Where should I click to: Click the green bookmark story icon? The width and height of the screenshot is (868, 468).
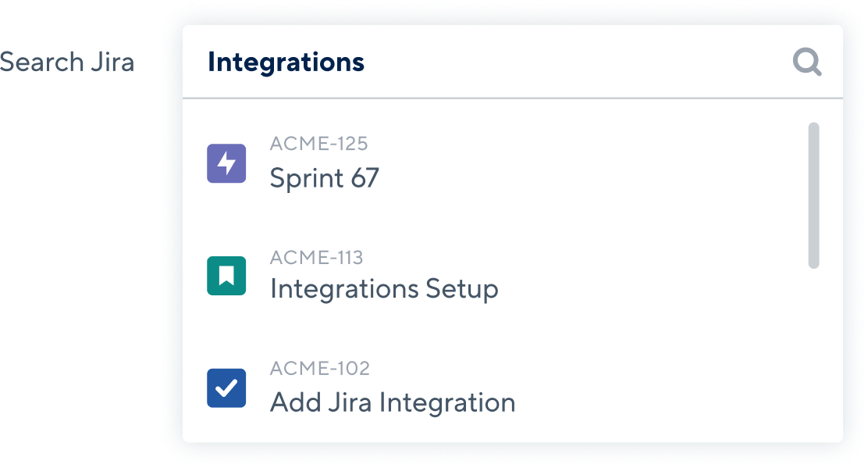226,276
